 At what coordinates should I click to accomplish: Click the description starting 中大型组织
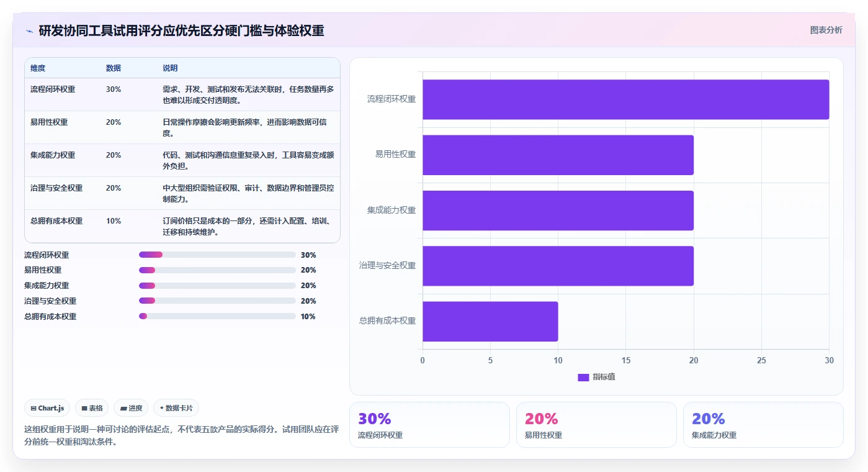[248, 193]
